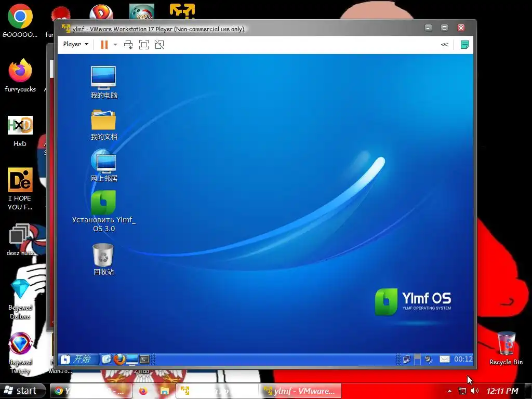Enter full screen mode in VMware

tap(144, 45)
